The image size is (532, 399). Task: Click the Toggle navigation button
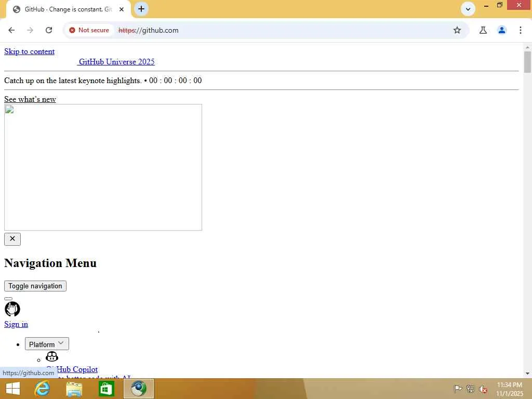pyautogui.click(x=35, y=286)
